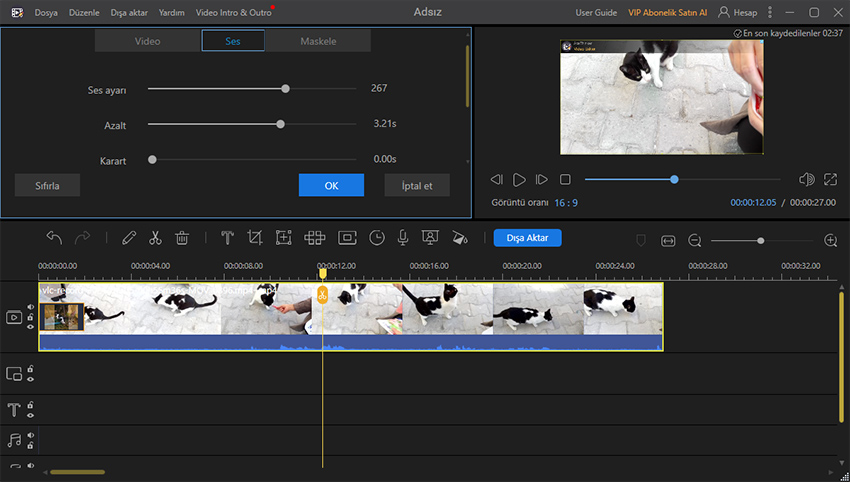Mute the video track audio
The image size is (850, 482).
tap(31, 307)
